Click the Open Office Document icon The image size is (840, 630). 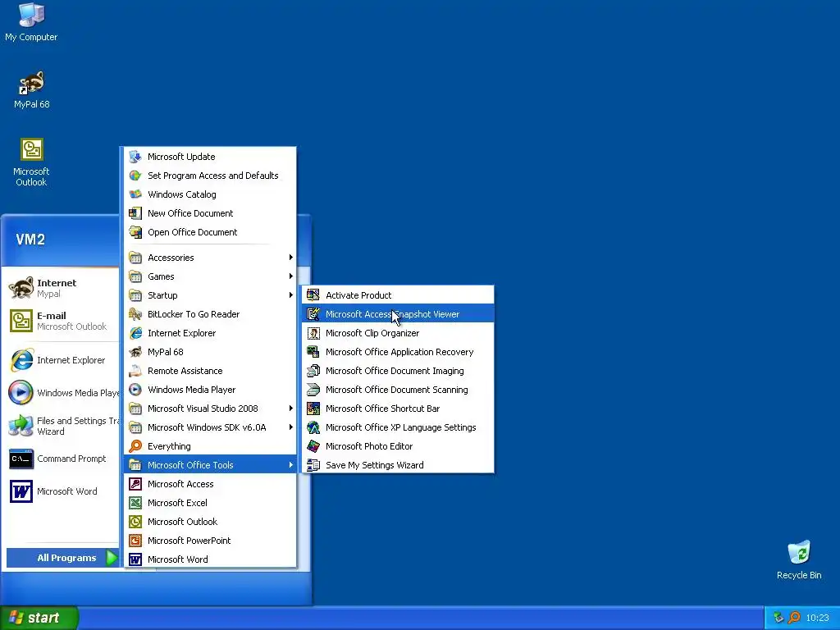coord(135,232)
